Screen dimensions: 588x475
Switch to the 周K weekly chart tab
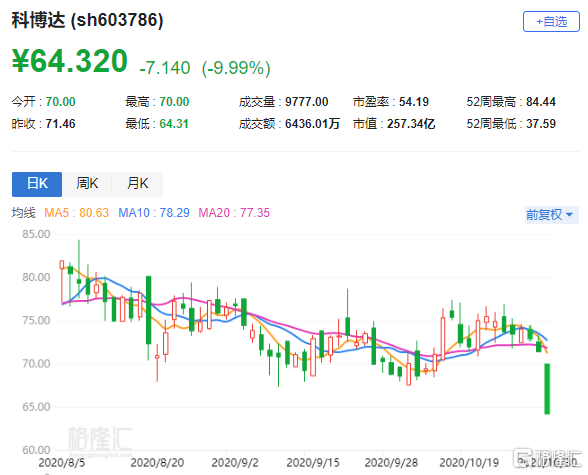pos(87,184)
